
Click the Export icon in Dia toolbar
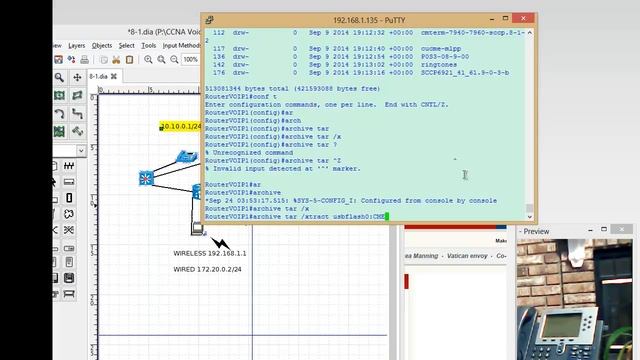click(71, 60)
